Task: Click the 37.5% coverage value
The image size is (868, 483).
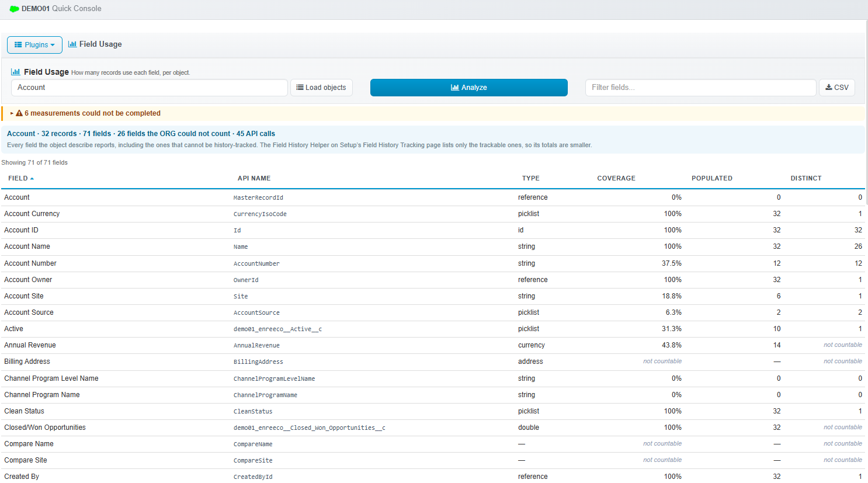Action: click(672, 263)
